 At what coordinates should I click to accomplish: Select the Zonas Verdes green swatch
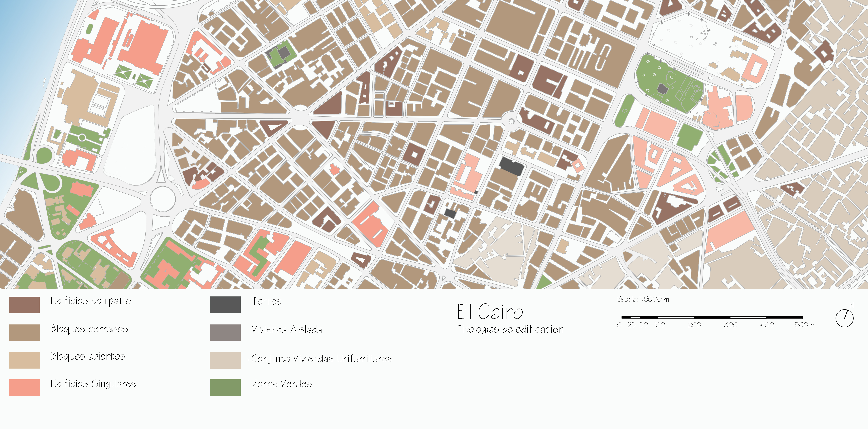click(225, 388)
